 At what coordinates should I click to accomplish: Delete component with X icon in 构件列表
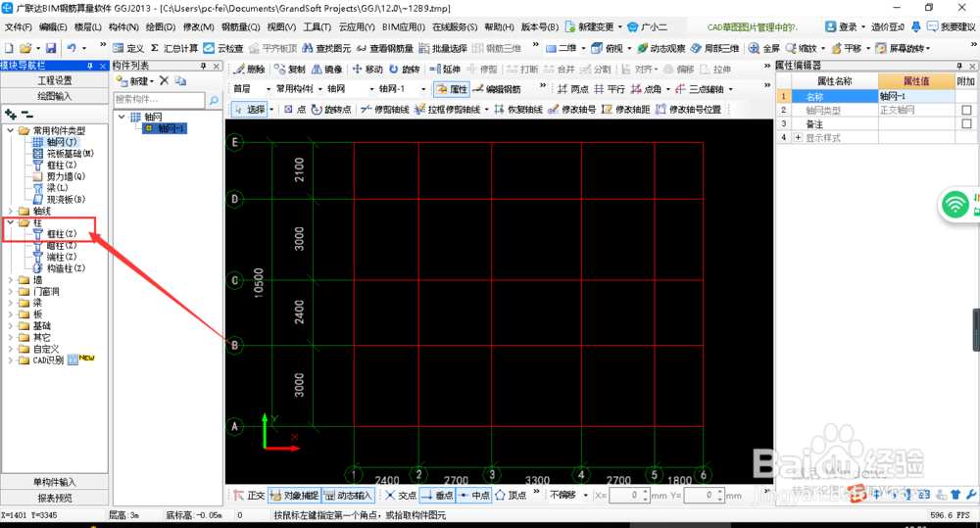[164, 80]
